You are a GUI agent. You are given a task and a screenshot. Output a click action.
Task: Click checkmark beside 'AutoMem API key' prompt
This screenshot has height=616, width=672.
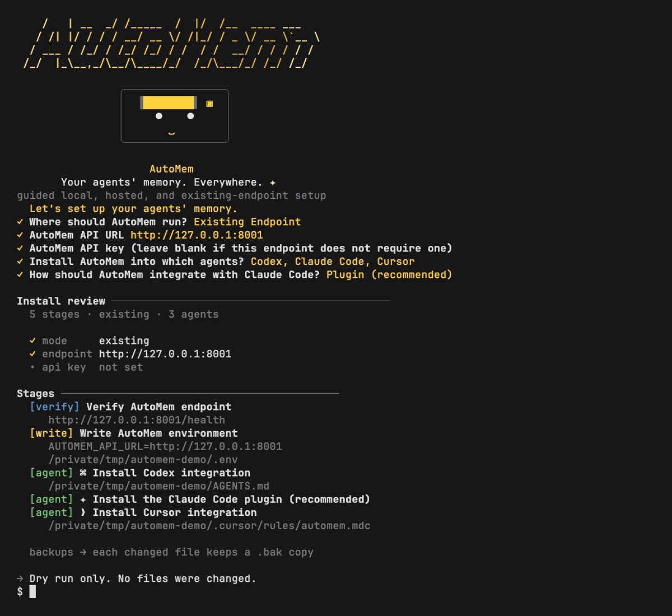pyautogui.click(x=20, y=249)
